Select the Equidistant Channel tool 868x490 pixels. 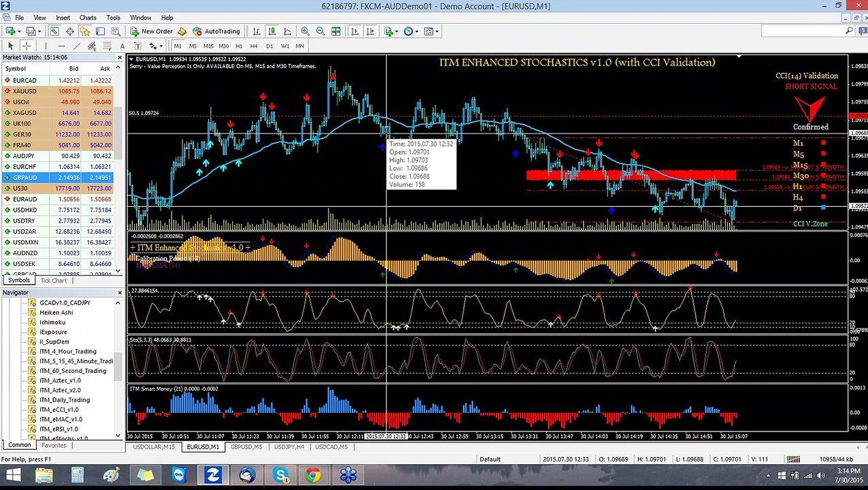pos(92,46)
